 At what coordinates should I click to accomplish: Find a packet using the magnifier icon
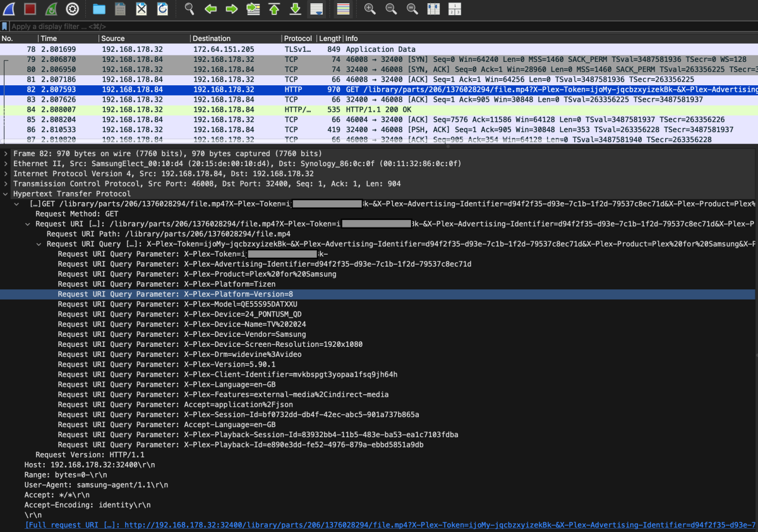click(x=188, y=9)
